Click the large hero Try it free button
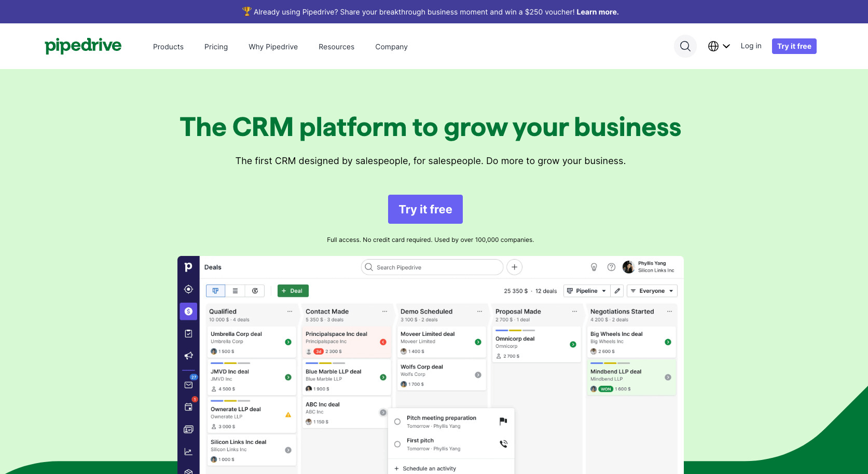Screen dimensions: 868x474 pyautogui.click(x=425, y=209)
